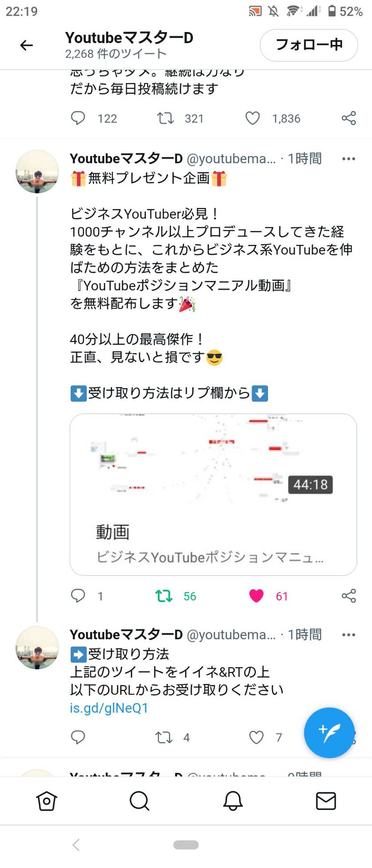Open more options for the 受け取り方法 tweet
Viewport: 372px width, 868px height.
coord(348,635)
